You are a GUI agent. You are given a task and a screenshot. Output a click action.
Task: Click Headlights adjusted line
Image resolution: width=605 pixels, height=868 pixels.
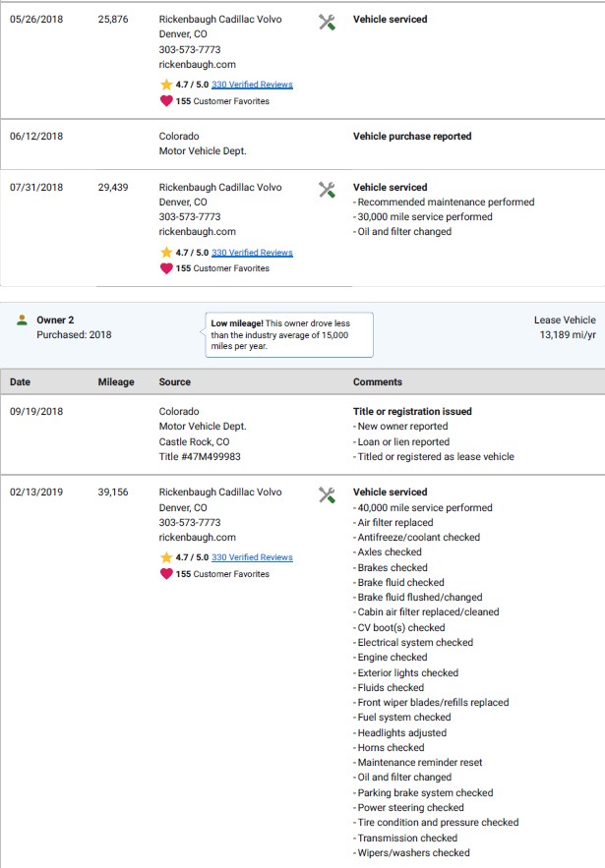point(400,732)
